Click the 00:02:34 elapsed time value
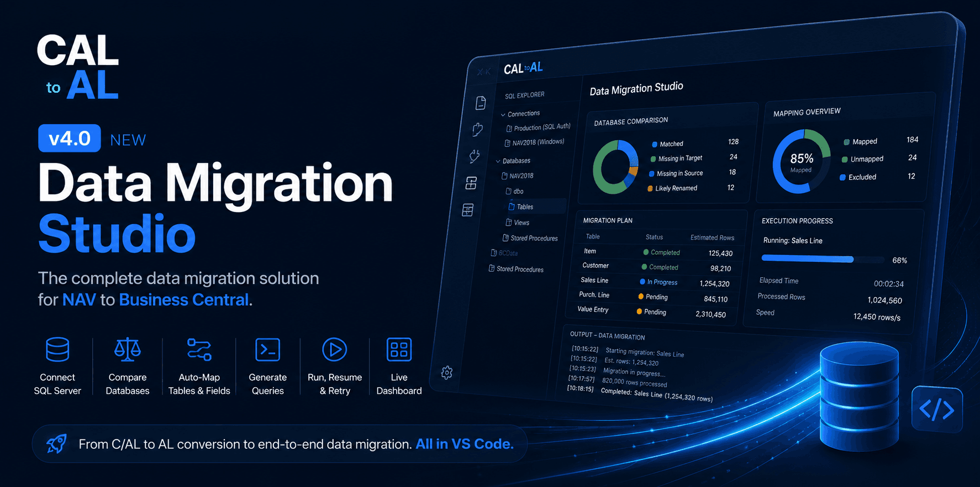 (888, 284)
